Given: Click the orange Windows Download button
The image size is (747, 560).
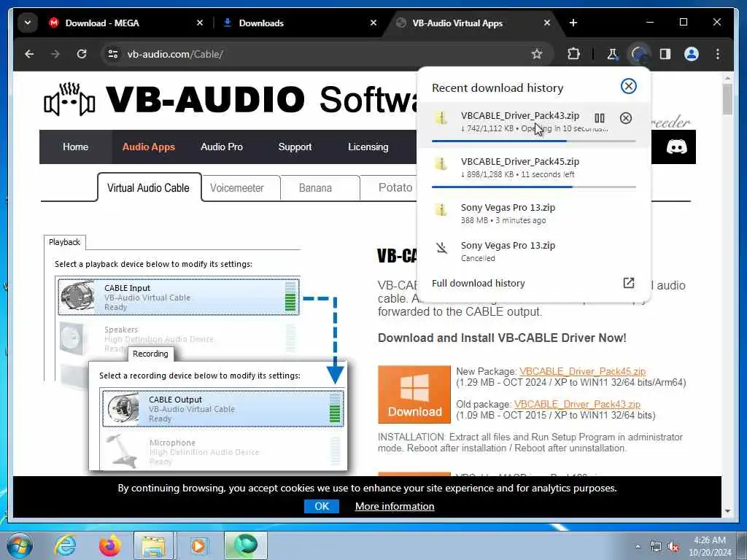Looking at the screenshot, I should pyautogui.click(x=414, y=394).
